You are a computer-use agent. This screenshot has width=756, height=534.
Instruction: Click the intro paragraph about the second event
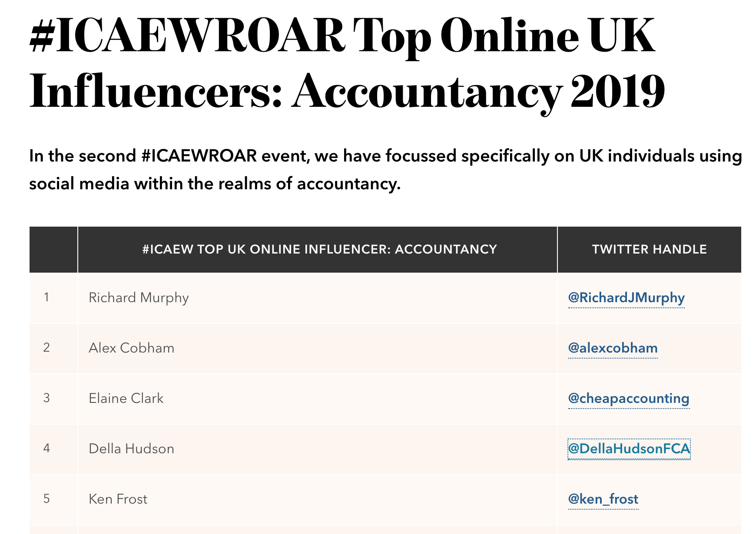click(385, 170)
